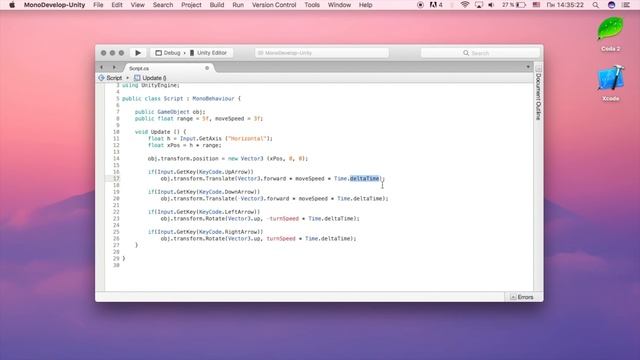Open the AirPlay display menu
This screenshot has width=640, height=360.
click(x=479, y=5)
